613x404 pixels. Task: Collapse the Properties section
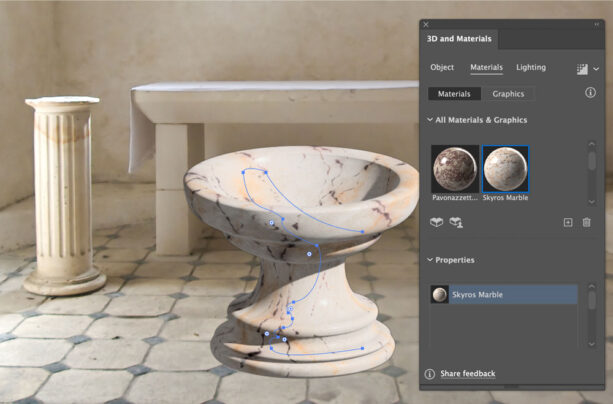point(430,260)
